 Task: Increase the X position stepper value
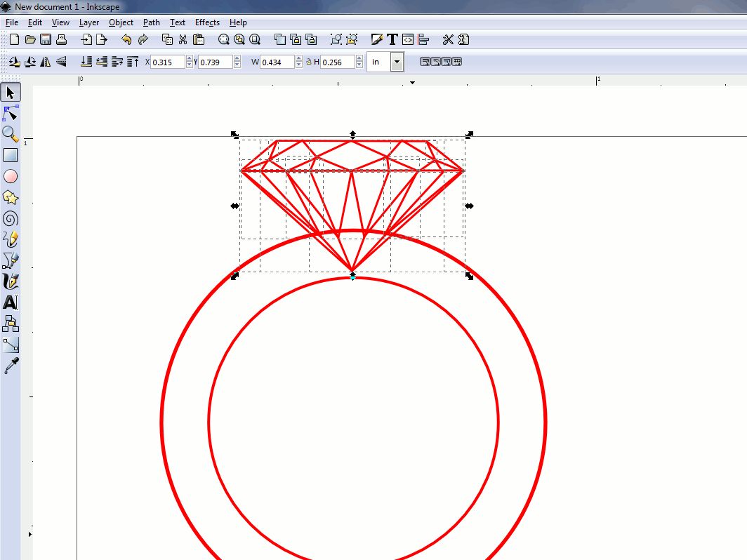click(x=190, y=59)
